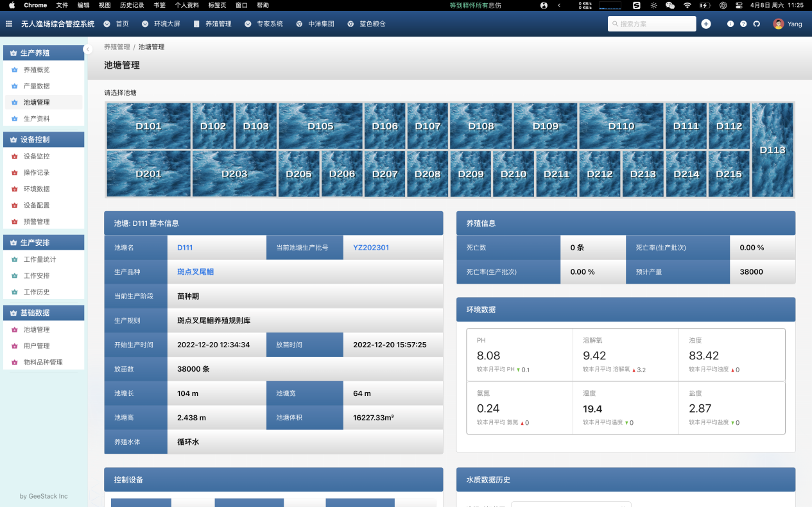Go to 产量数据 in the sidebar
The height and width of the screenshot is (507, 812).
point(37,86)
